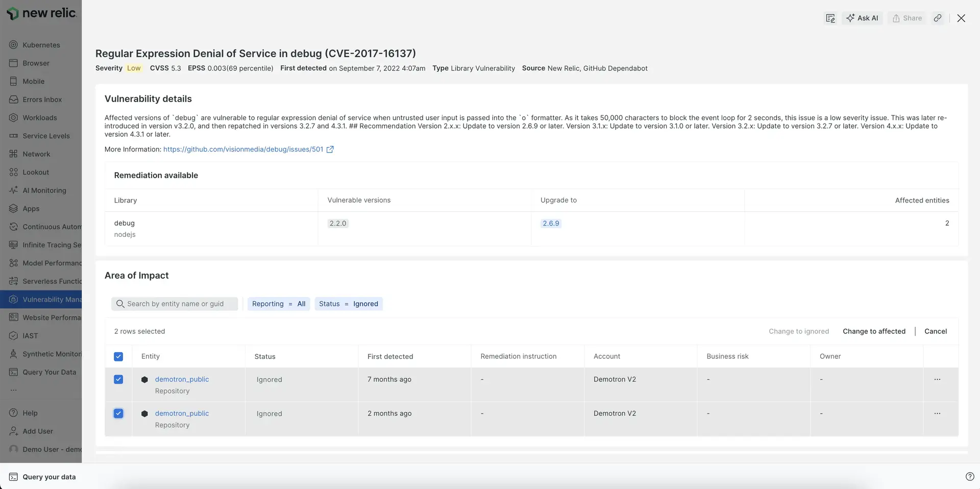The height and width of the screenshot is (489, 980).
Task: Click Demotron V2 account in first row
Action: coord(615,379)
